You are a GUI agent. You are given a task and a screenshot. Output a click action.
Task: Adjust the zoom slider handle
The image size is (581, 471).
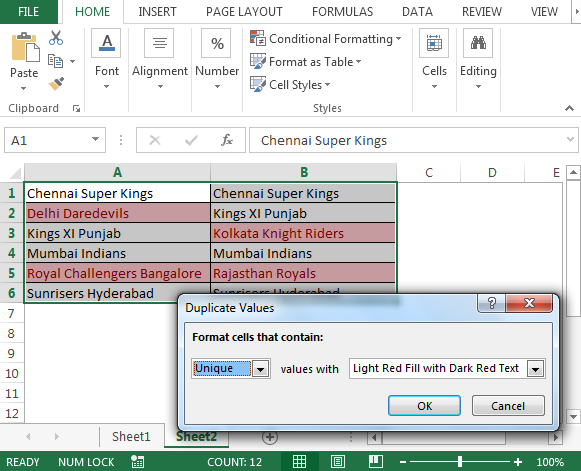460,462
